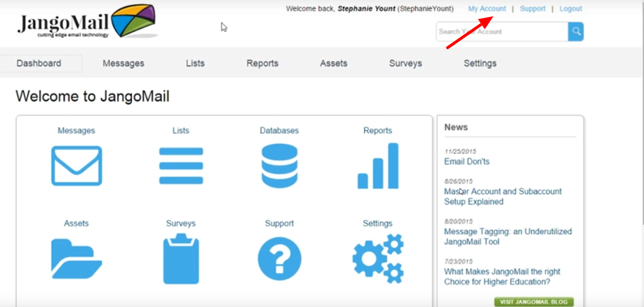
Task: Click the Visit JangoMail Blog button
Action: click(534, 302)
